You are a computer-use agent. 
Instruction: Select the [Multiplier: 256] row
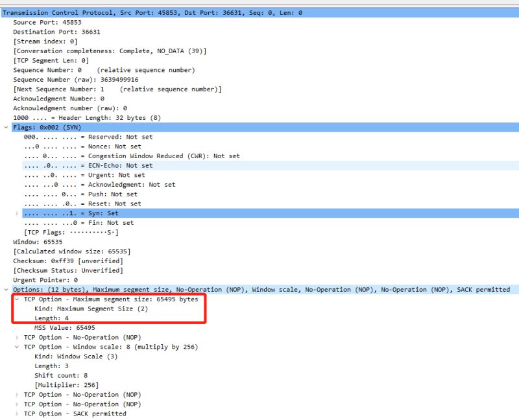coord(67,385)
